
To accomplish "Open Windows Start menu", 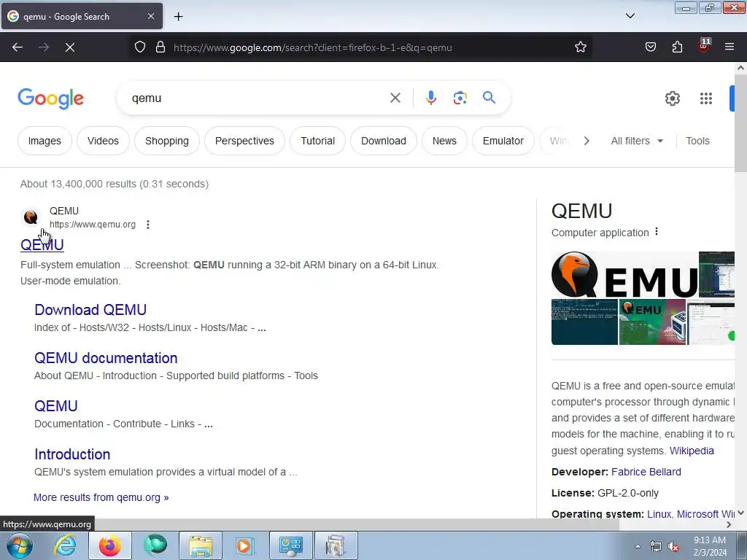I will click(x=20, y=545).
